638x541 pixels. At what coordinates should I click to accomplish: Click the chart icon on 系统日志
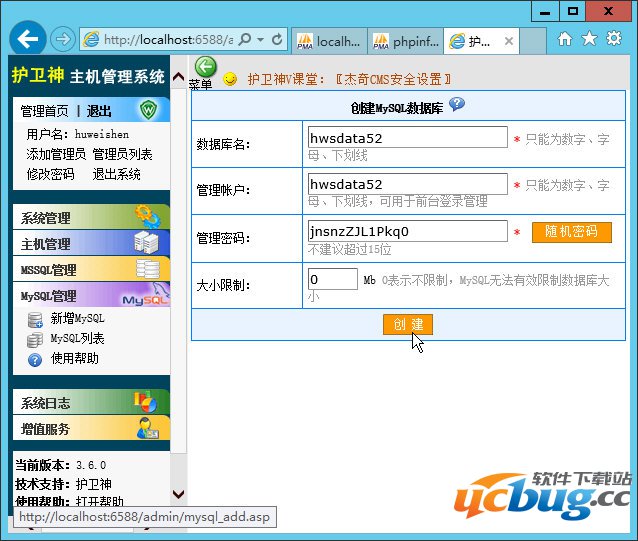click(x=146, y=401)
